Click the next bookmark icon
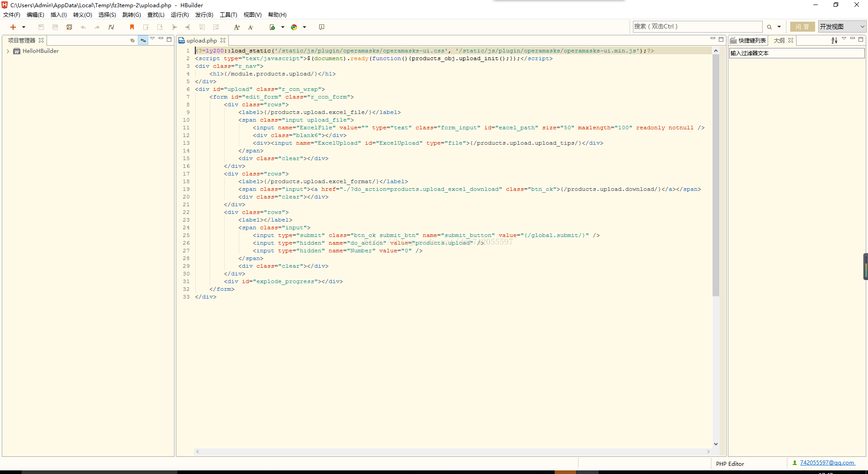The width and height of the screenshot is (868, 474). tap(160, 27)
